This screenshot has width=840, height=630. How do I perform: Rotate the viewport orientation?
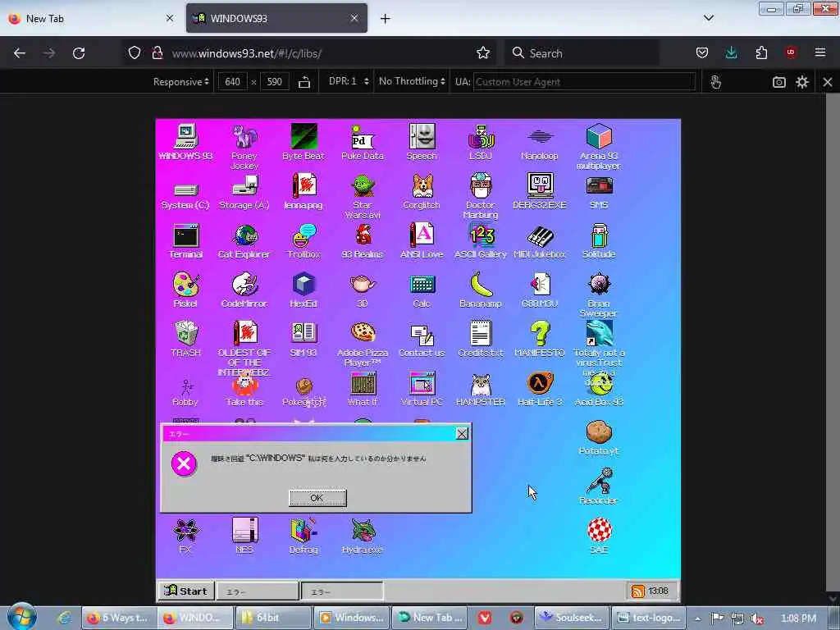click(304, 82)
